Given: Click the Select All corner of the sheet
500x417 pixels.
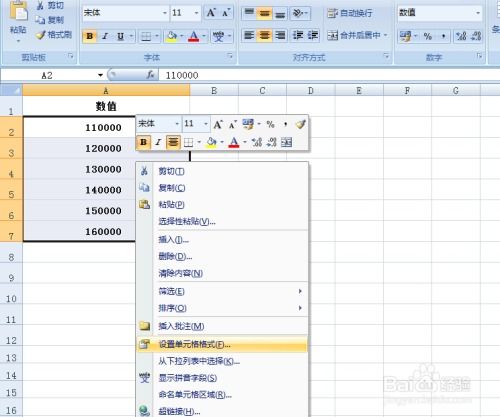Looking at the screenshot, I should click(x=11, y=90).
